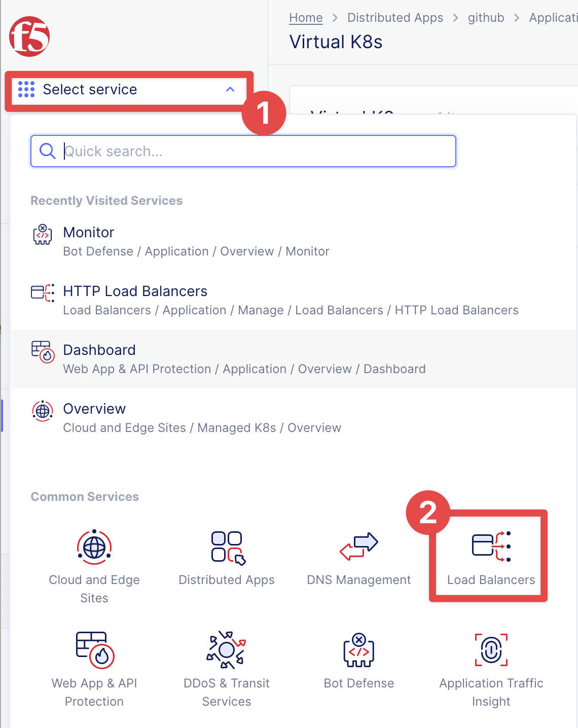Click the F5 logo
This screenshot has width=578, height=728.
click(29, 37)
